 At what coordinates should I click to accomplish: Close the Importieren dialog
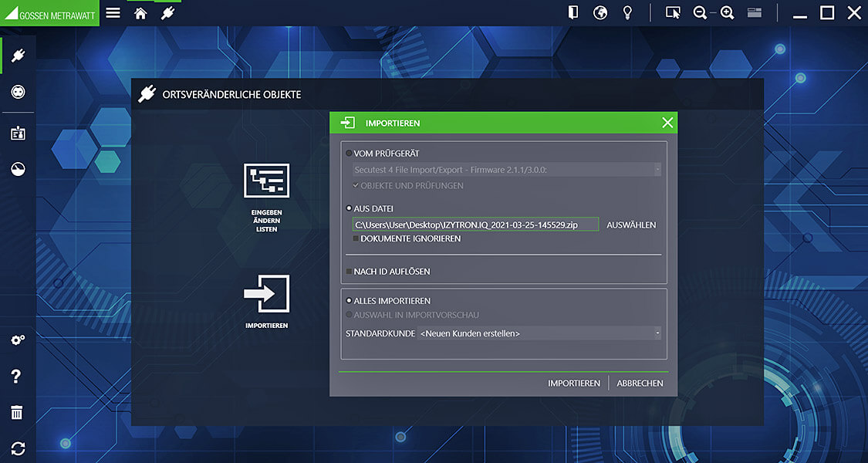pyautogui.click(x=667, y=123)
